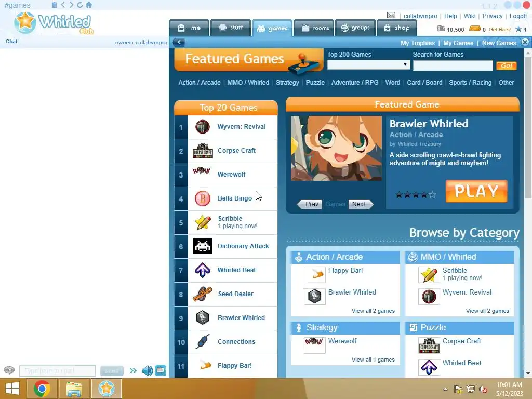Open the 'stuff' tab
Image resolution: width=532 pixels, height=399 pixels.
pyautogui.click(x=230, y=28)
